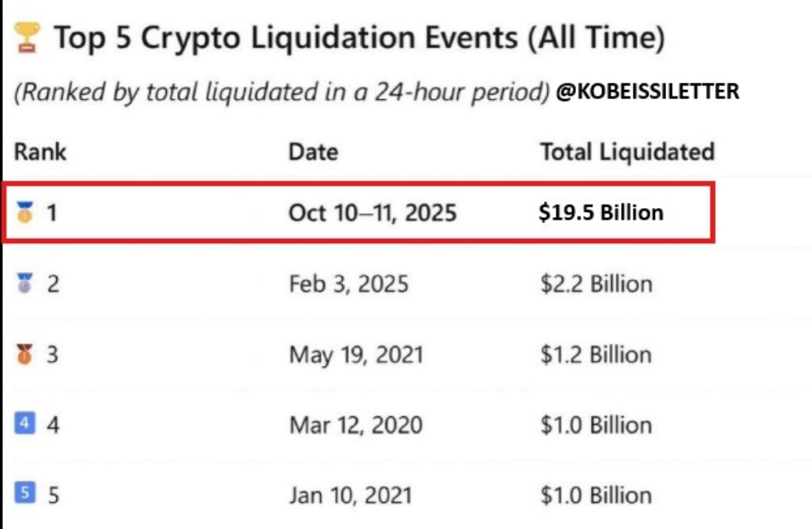Screen dimensions: 812x529
Task: Select the $1.2 Billion amount
Action: pos(595,354)
